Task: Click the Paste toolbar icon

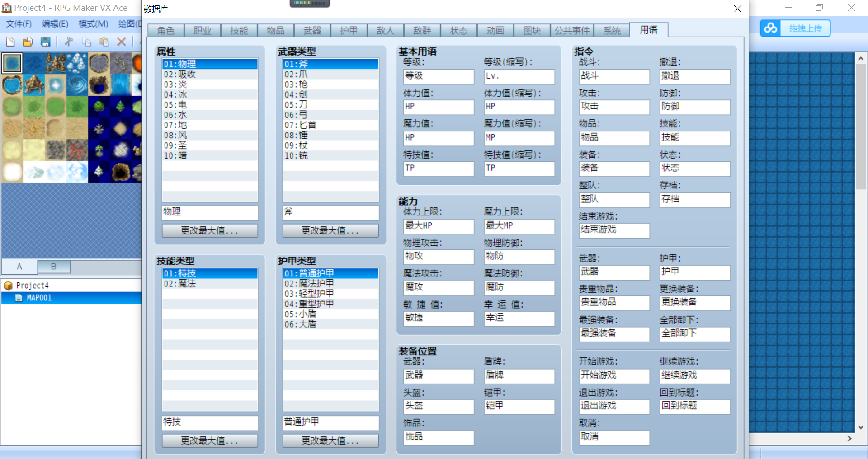Action: pos(104,42)
